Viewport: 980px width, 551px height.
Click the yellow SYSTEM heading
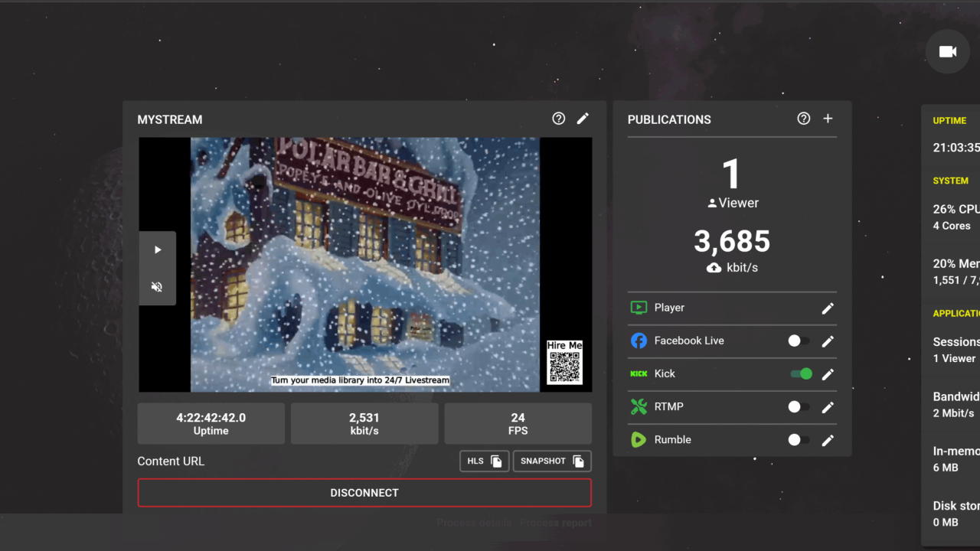951,181
